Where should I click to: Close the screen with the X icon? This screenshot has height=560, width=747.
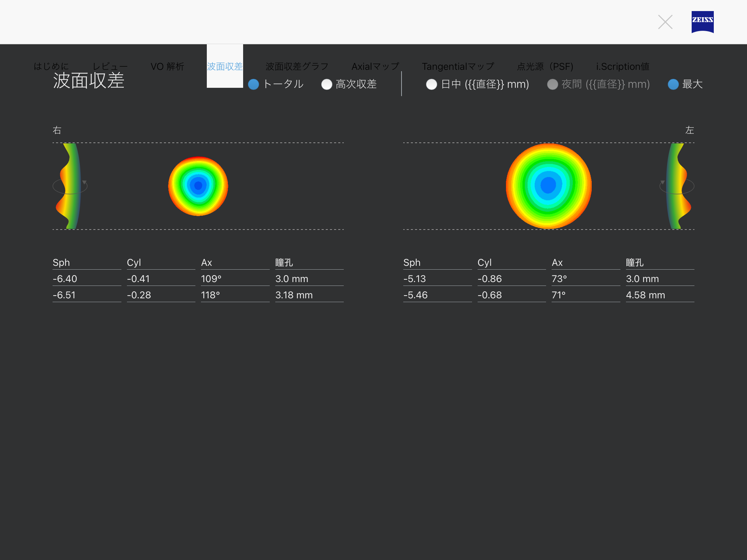tap(665, 22)
